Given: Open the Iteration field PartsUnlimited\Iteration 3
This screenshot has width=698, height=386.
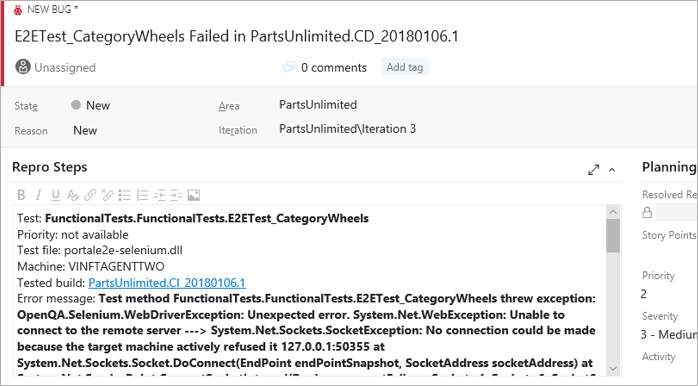Looking at the screenshot, I should [348, 129].
